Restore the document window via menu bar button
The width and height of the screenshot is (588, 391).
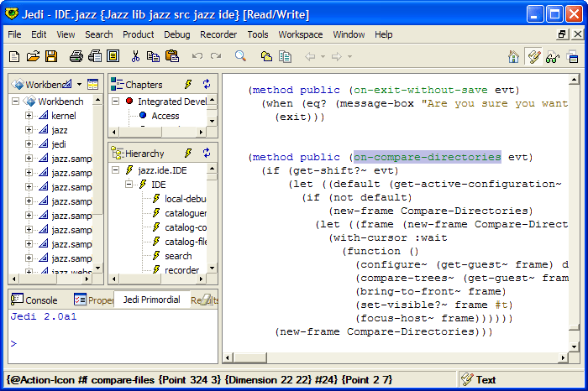tap(562, 34)
